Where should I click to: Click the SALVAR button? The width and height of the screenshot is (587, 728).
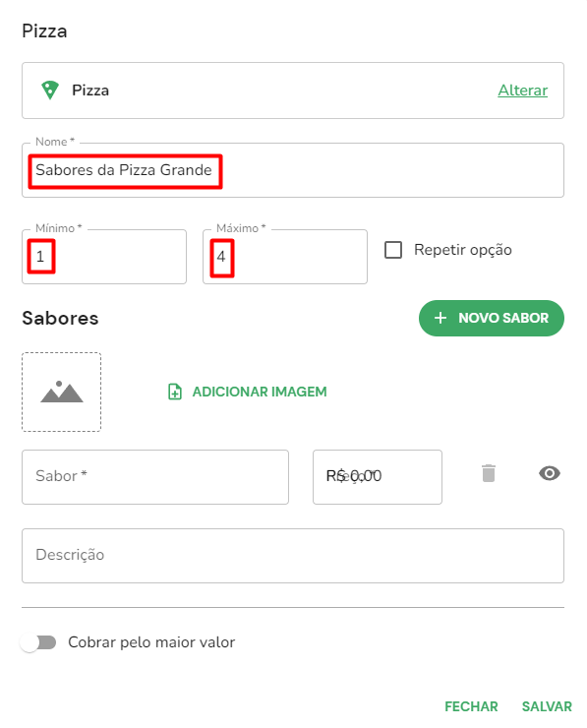547,706
